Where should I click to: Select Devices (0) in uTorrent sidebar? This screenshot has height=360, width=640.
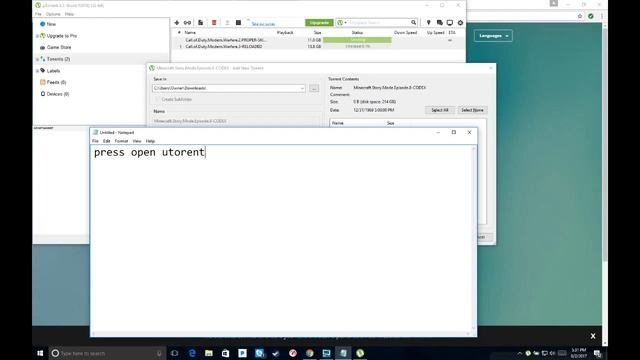tap(54, 94)
